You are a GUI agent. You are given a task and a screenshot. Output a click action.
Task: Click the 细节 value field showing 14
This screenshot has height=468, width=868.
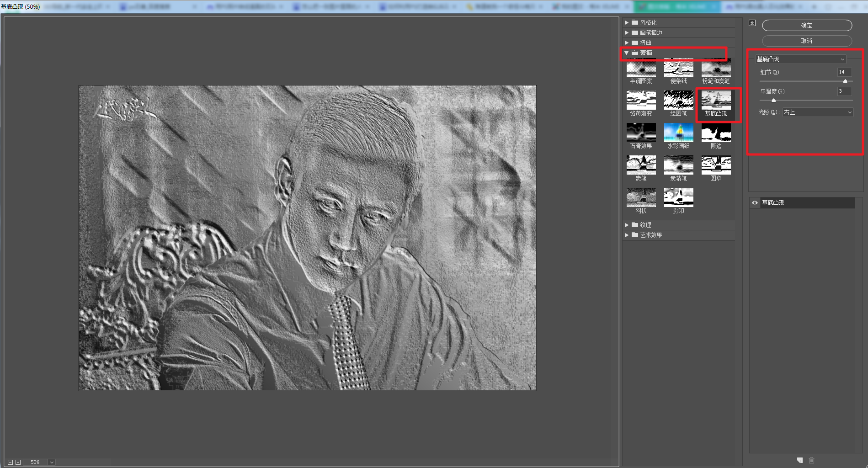(844, 72)
